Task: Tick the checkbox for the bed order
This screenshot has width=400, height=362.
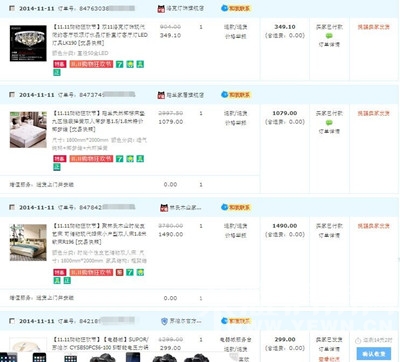Action: pos(12,207)
